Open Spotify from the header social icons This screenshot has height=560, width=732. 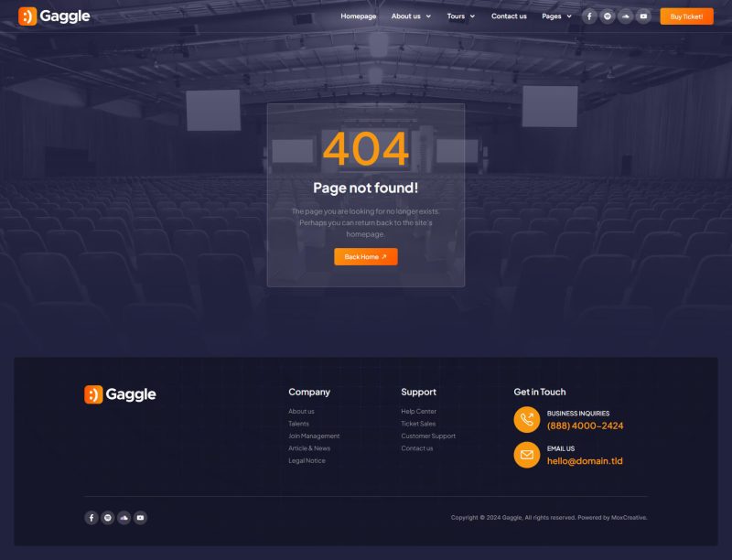pyautogui.click(x=608, y=16)
